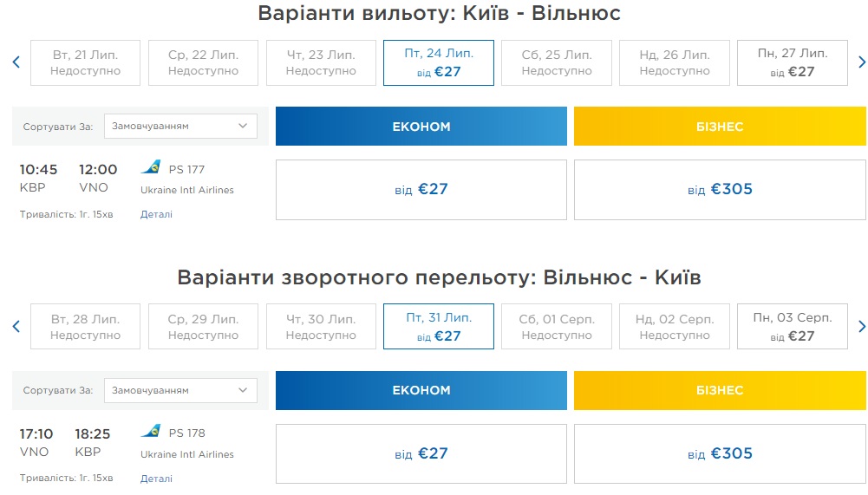Click outbound ЕКОНОМ blue column header
Screen dimensions: 868x495
(x=421, y=127)
